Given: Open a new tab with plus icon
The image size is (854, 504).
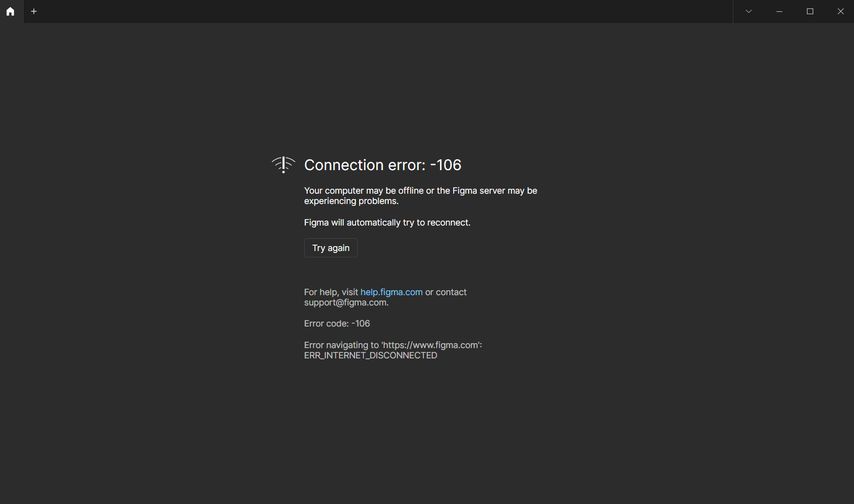Looking at the screenshot, I should click(34, 11).
